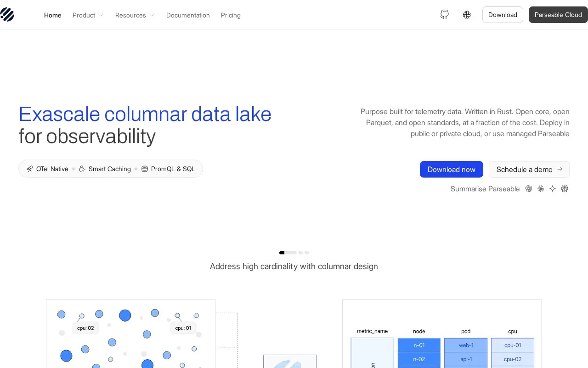
Task: Expand the Product menu chevron
Action: pos(101,15)
